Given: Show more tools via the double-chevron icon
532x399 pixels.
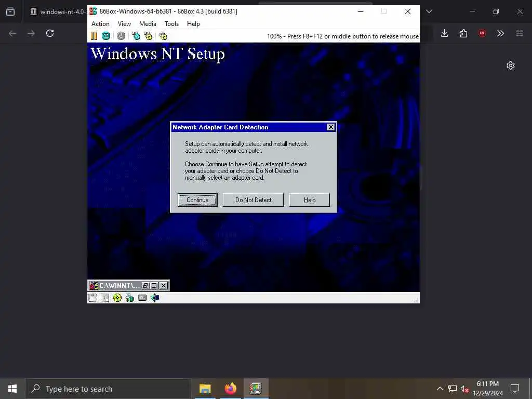Looking at the screenshot, I should pyautogui.click(x=500, y=33).
